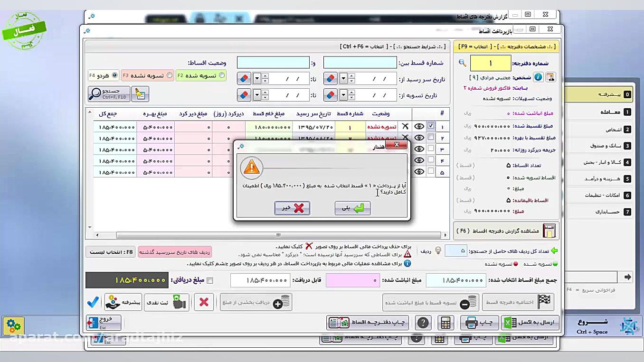View row 1 financial operations via eye icon
This screenshot has width=644, height=362.
point(419,127)
